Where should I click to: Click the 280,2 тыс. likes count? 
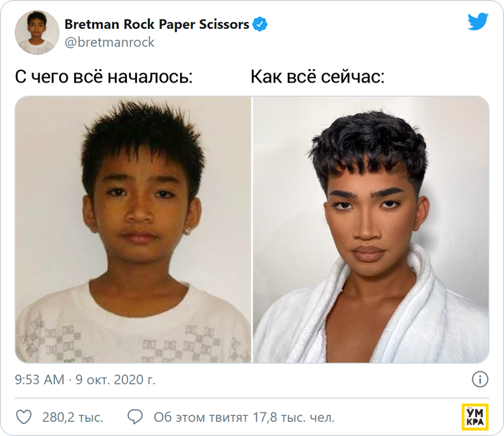click(73, 417)
